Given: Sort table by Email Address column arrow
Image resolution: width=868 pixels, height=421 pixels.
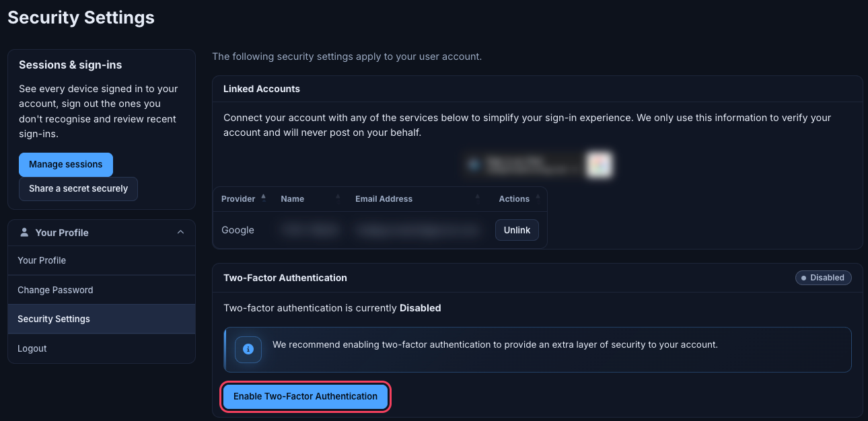Looking at the screenshot, I should click(477, 198).
